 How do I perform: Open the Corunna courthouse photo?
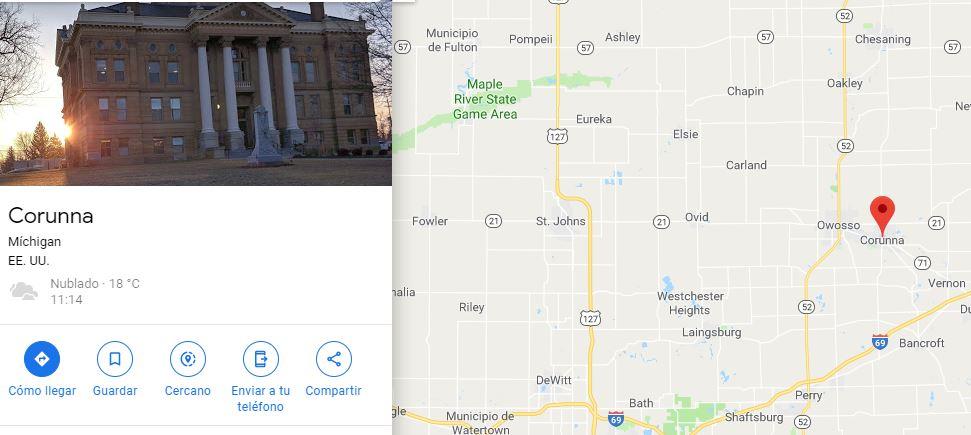pos(196,93)
